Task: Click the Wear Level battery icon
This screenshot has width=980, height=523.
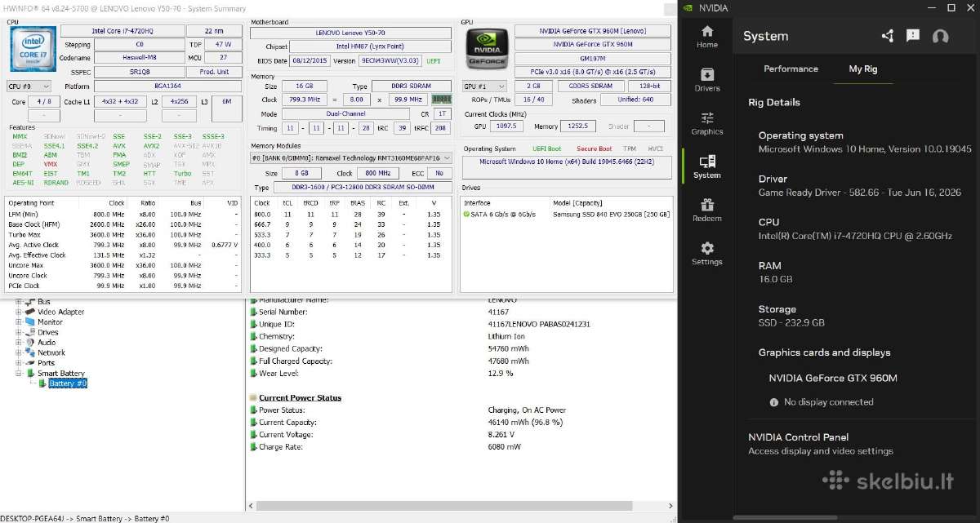Action: click(x=253, y=373)
